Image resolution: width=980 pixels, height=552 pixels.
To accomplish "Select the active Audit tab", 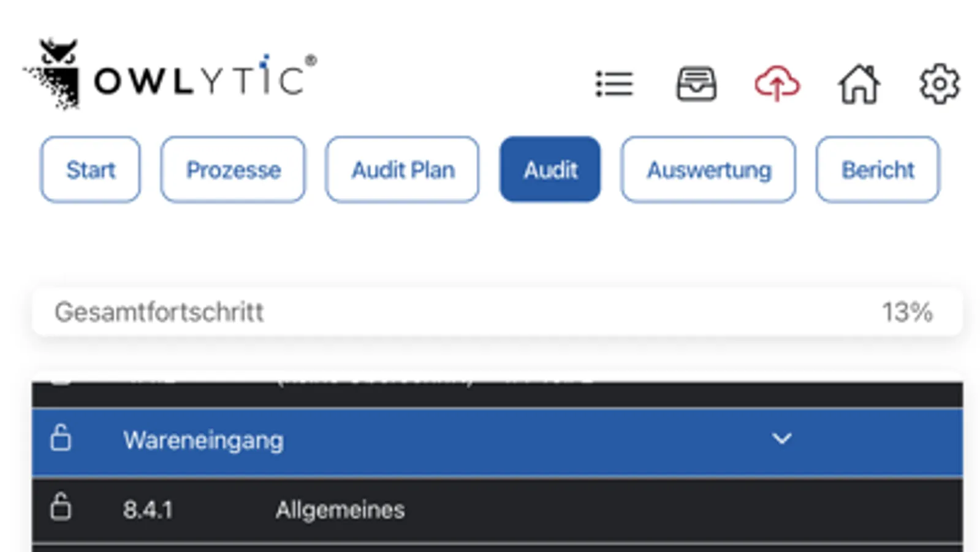I will (x=550, y=170).
